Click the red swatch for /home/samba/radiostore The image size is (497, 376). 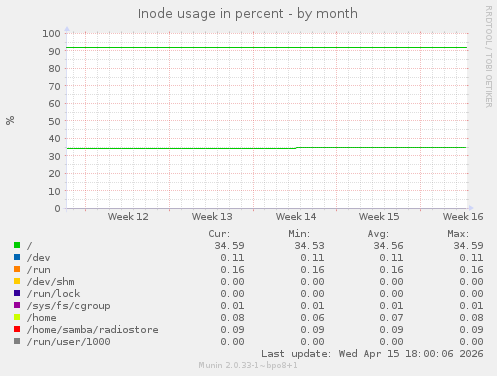coord(17,329)
